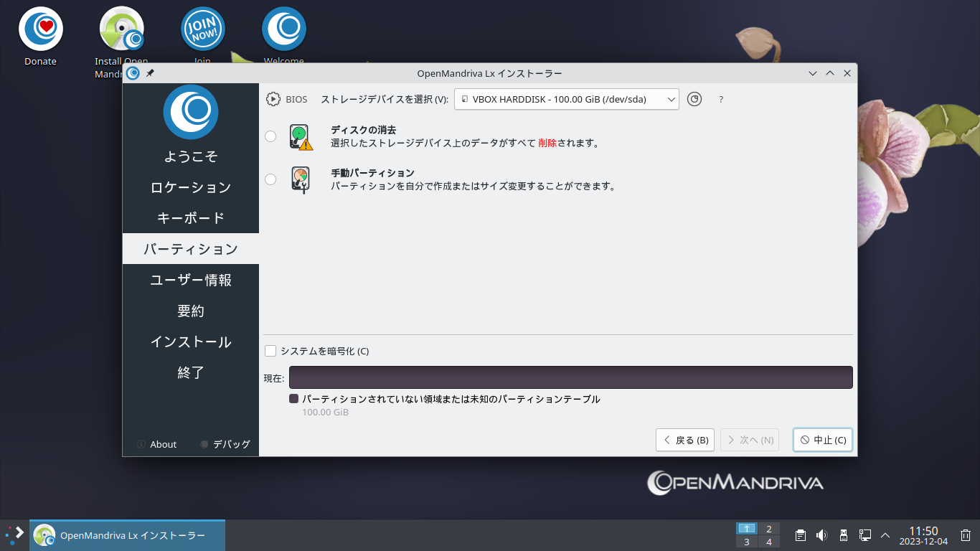Click the 次へ (N) next button
The width and height of the screenshot is (980, 551).
pyautogui.click(x=750, y=440)
